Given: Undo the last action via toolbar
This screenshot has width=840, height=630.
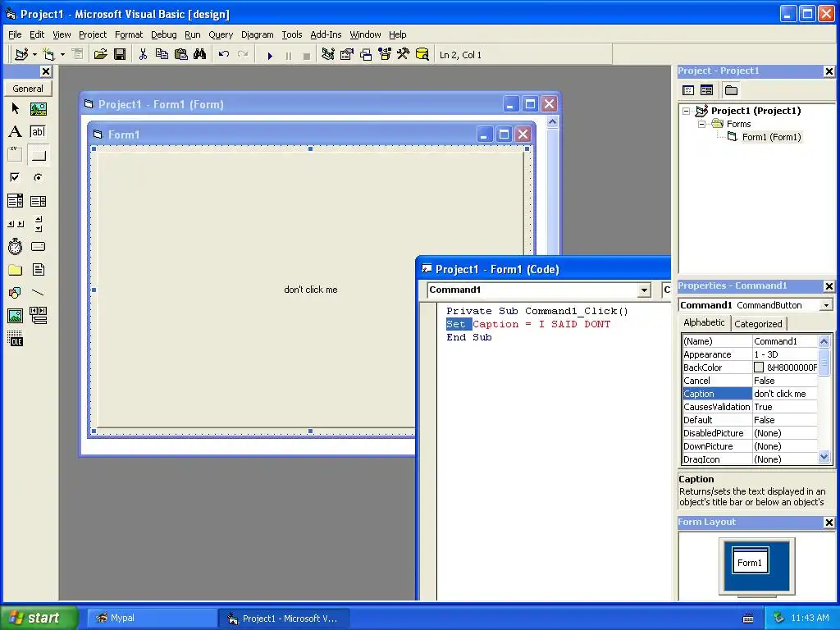Looking at the screenshot, I should (x=224, y=55).
